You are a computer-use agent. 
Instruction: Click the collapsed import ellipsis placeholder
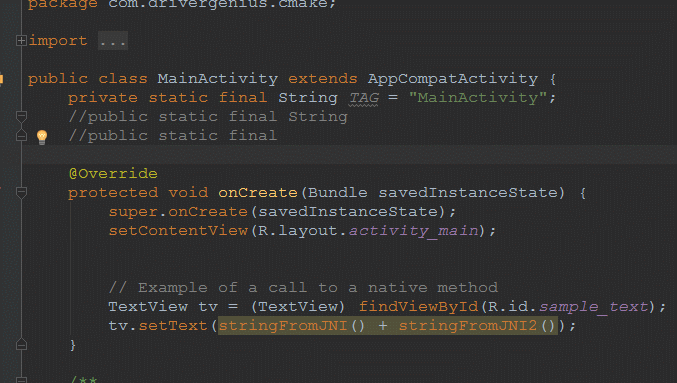click(x=113, y=41)
